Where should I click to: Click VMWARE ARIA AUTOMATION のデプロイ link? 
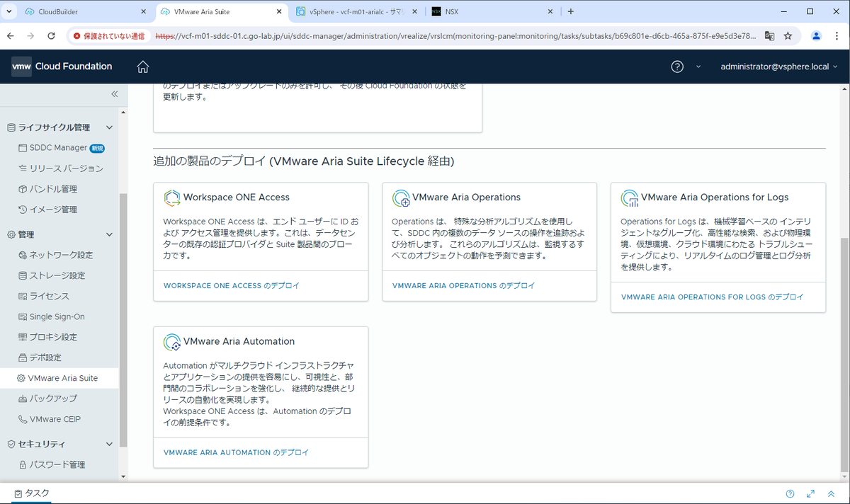pyautogui.click(x=236, y=452)
